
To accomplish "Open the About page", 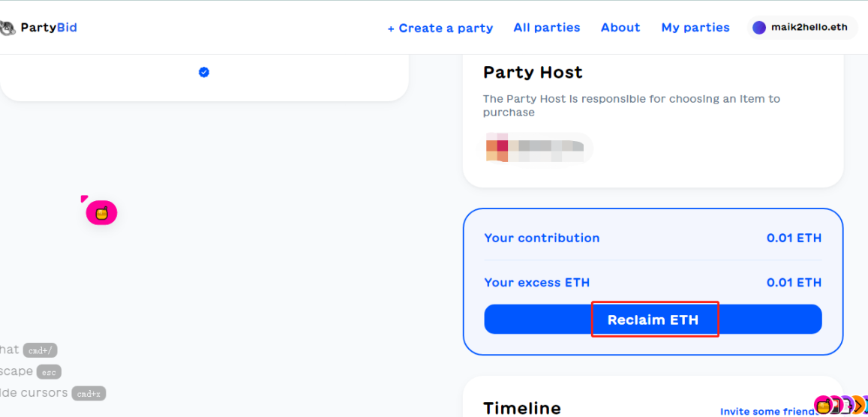I will pos(620,28).
